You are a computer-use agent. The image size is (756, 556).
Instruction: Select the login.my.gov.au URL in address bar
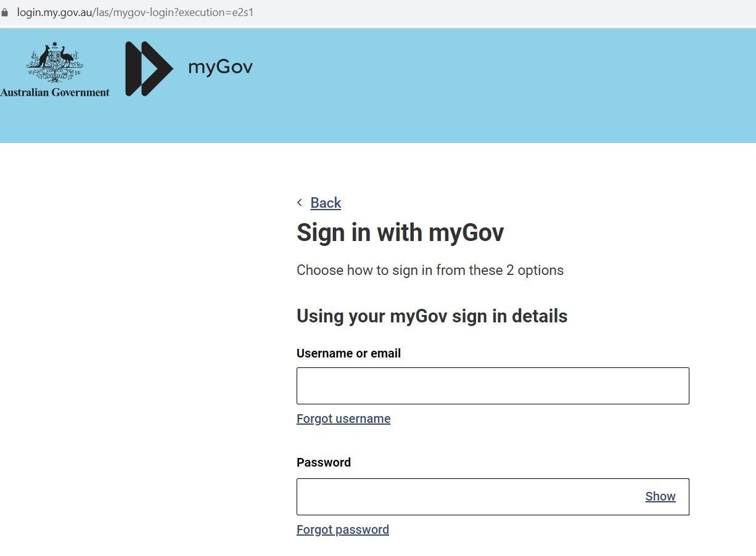click(135, 12)
